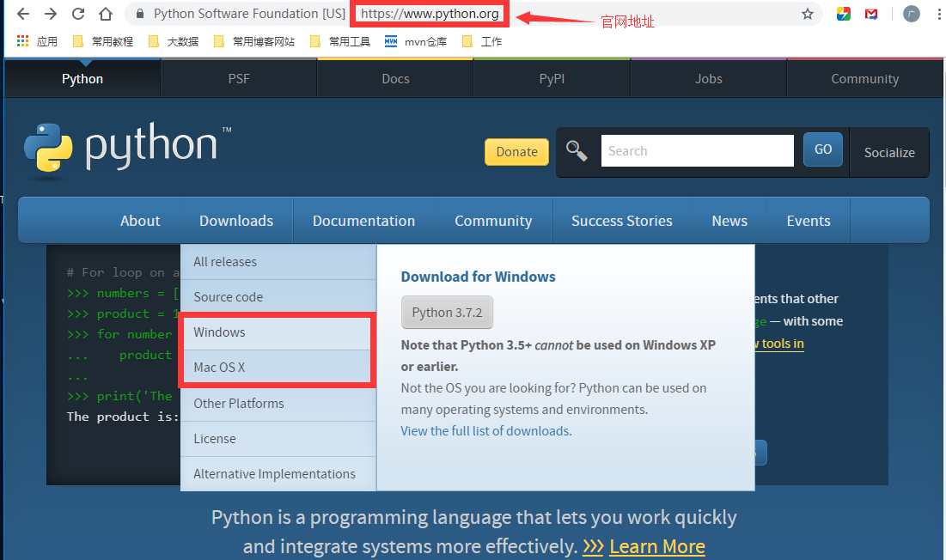Go back with browser back arrow
Viewport: 946px width, 560px height.
23,14
